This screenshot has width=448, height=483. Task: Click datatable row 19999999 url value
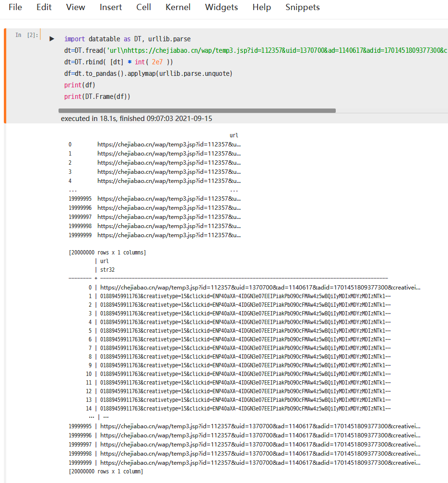[260, 463]
